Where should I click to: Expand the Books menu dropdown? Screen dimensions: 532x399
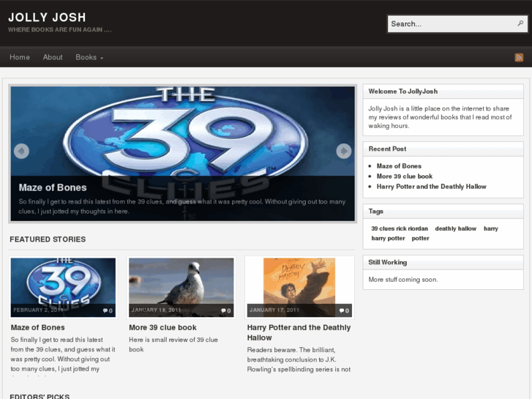click(89, 57)
